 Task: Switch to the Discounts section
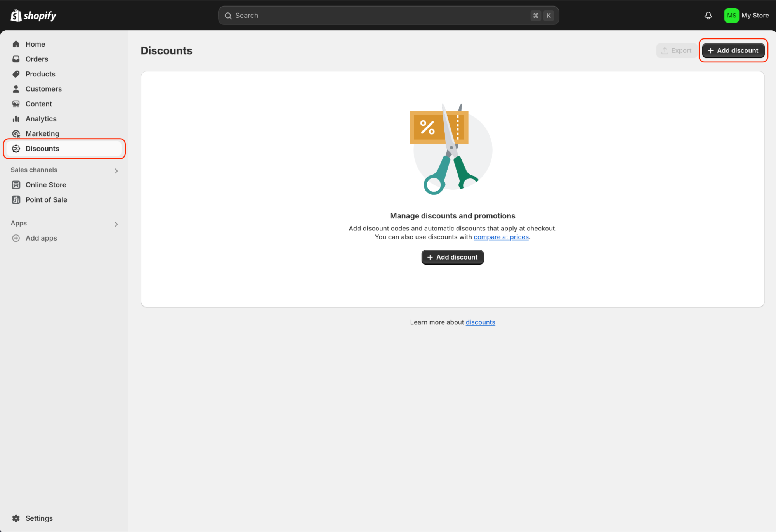click(x=42, y=149)
